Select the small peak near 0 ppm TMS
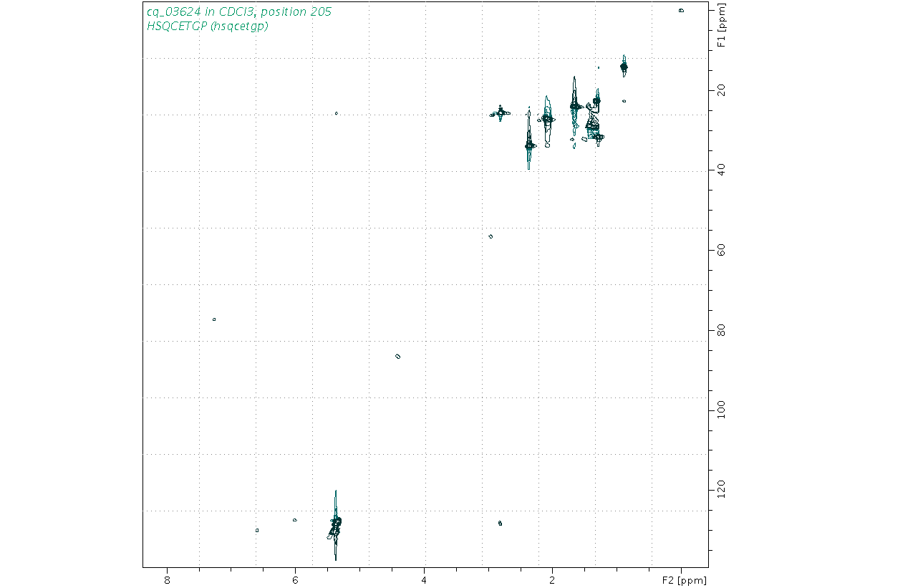The image size is (923, 588). (x=681, y=10)
